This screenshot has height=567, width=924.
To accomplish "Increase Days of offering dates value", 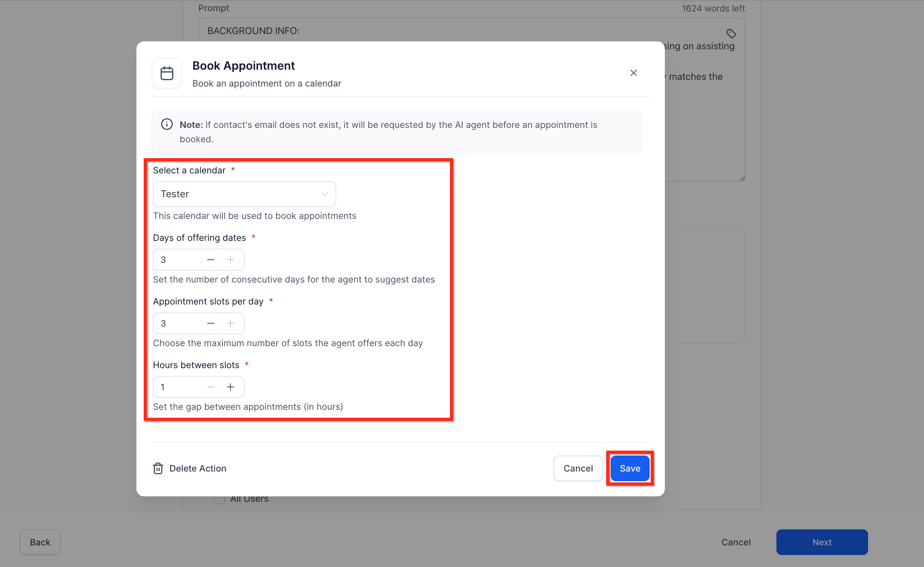I will coord(230,260).
